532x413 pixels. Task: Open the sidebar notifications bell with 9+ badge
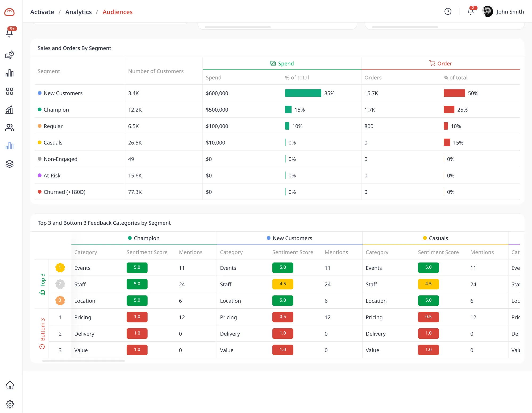pos(10,33)
